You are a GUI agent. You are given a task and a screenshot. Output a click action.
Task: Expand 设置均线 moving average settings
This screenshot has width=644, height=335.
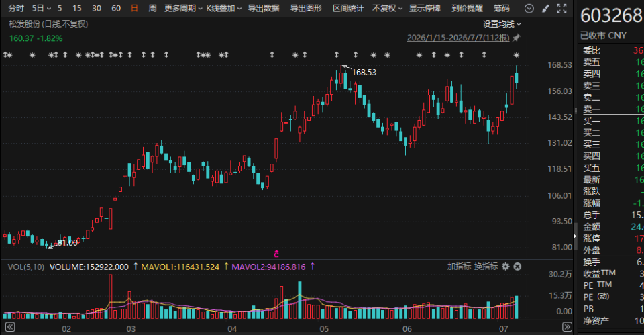point(502,24)
